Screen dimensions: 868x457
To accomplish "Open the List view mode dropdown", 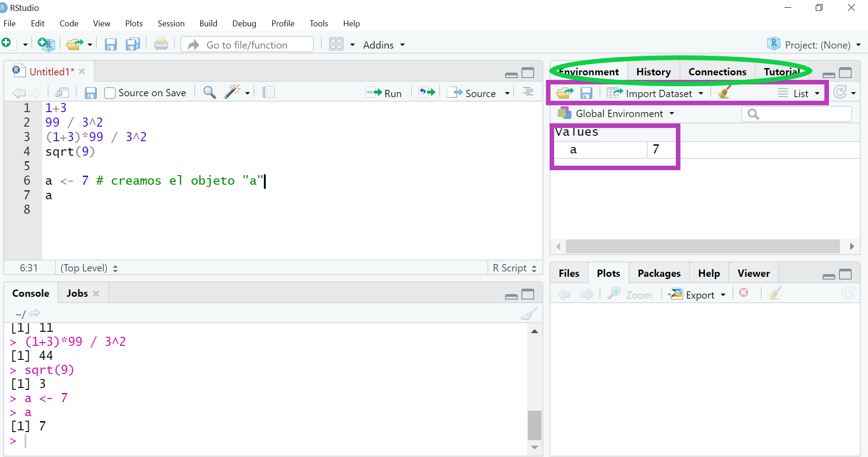I will (799, 93).
